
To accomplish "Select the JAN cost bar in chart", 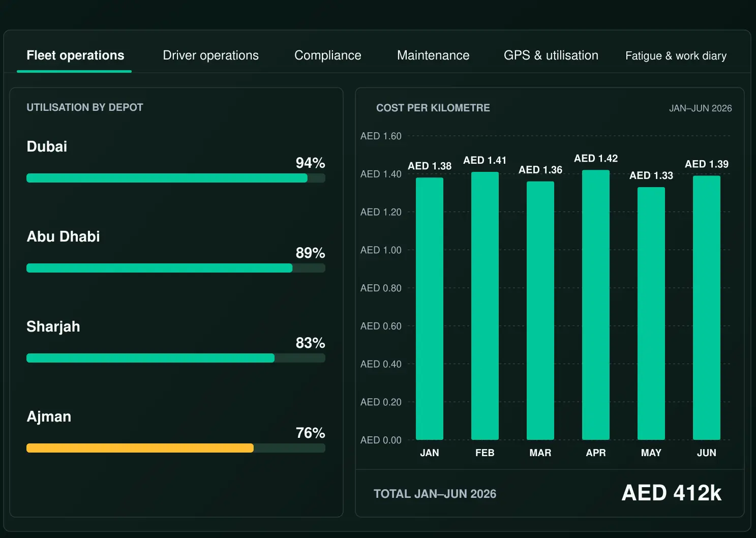I will (x=430, y=309).
